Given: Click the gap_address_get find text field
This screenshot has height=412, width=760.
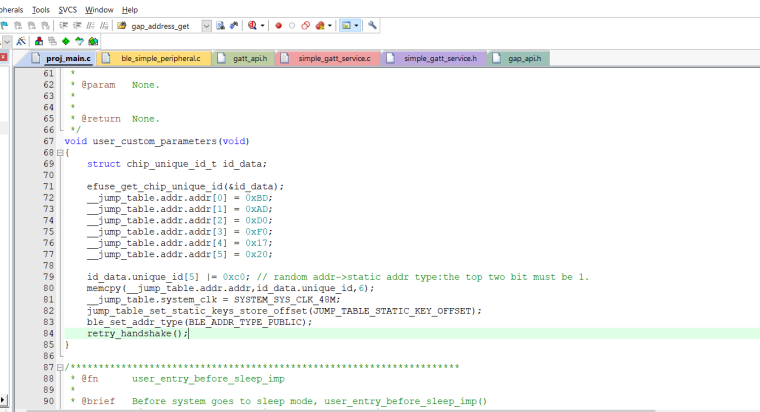Looking at the screenshot, I should 160,24.
